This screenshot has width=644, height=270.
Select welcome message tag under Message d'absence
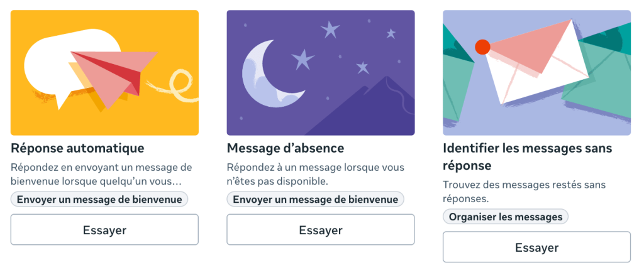[316, 199]
